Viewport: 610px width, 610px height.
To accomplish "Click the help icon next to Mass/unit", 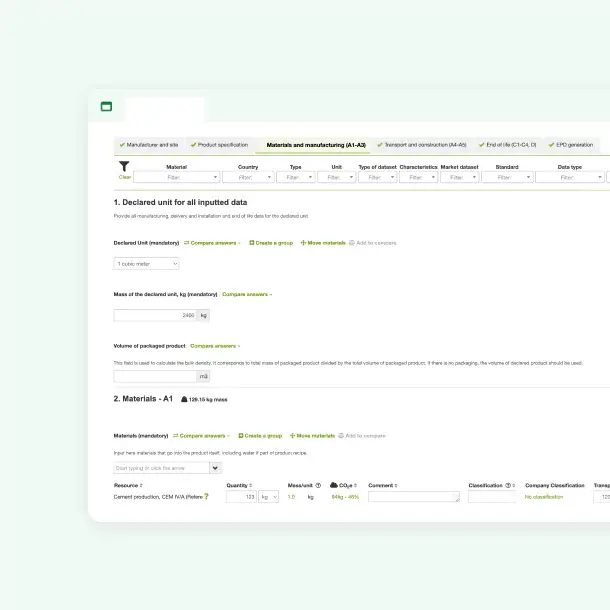I will coord(318,485).
